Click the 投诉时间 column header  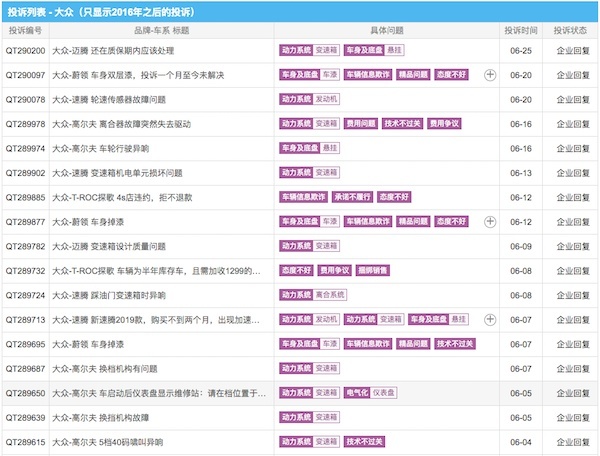[x=521, y=31]
